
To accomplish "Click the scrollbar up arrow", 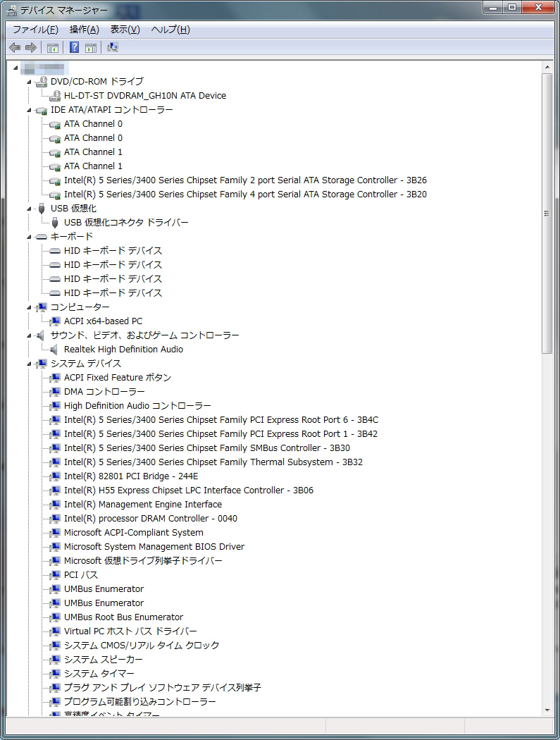I will 547,68.
